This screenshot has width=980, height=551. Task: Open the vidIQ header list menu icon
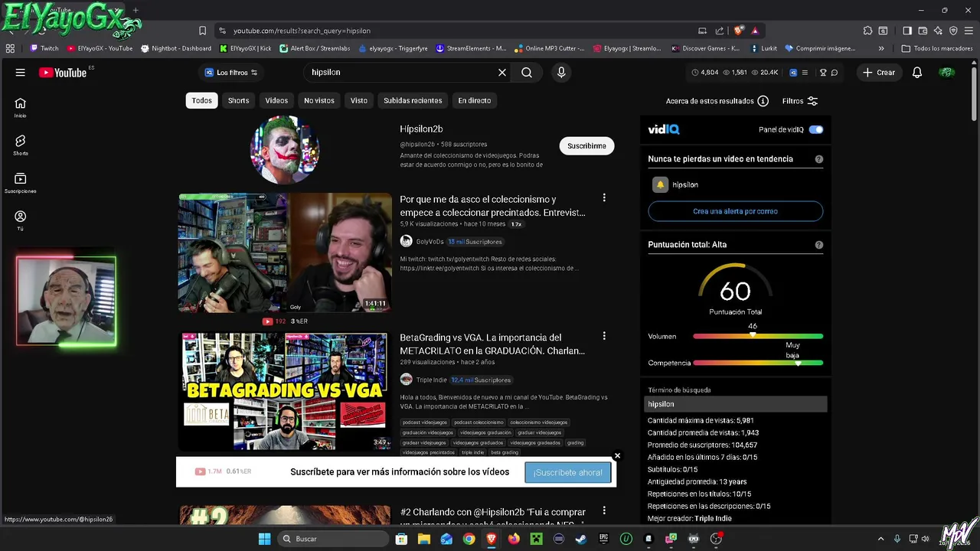tap(806, 72)
